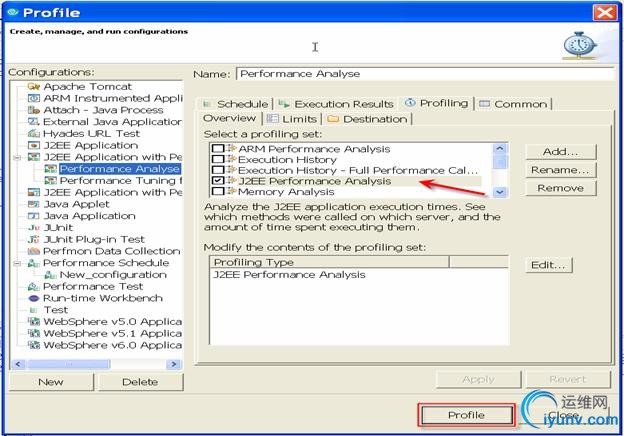The image size is (624, 436).
Task: Click the Hyades URL Test icon
Action: (34, 133)
